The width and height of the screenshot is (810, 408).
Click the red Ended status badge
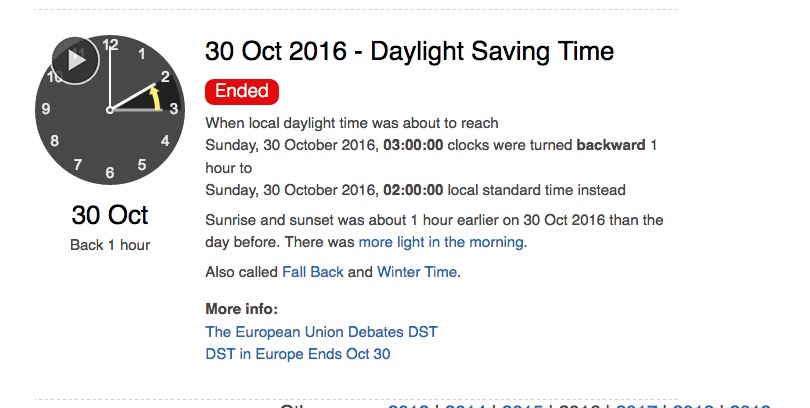point(241,91)
